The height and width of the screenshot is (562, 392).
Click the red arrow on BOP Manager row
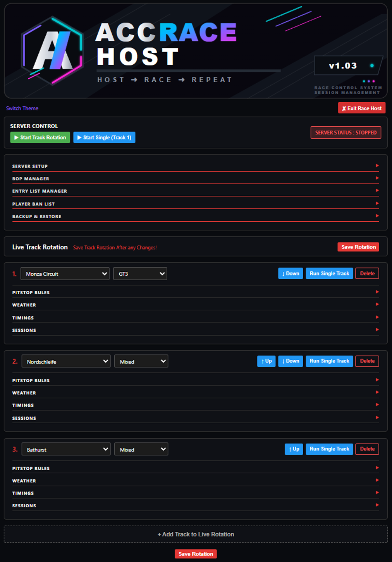click(x=377, y=178)
